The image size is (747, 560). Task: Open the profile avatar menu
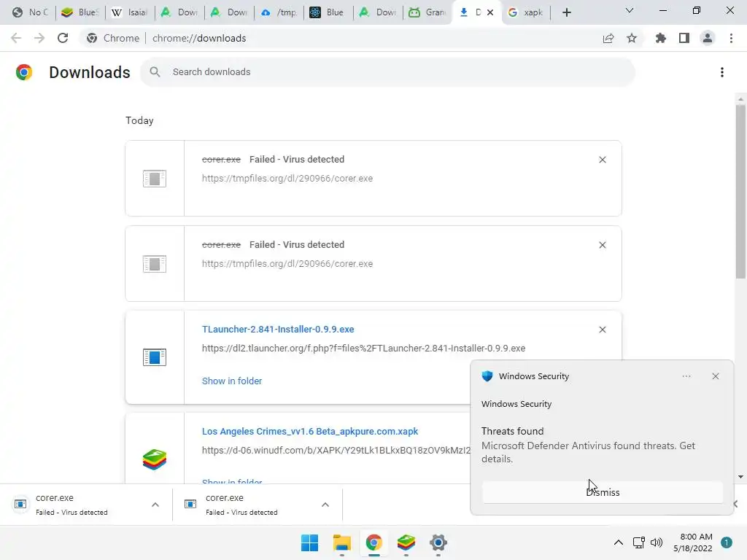click(x=708, y=38)
